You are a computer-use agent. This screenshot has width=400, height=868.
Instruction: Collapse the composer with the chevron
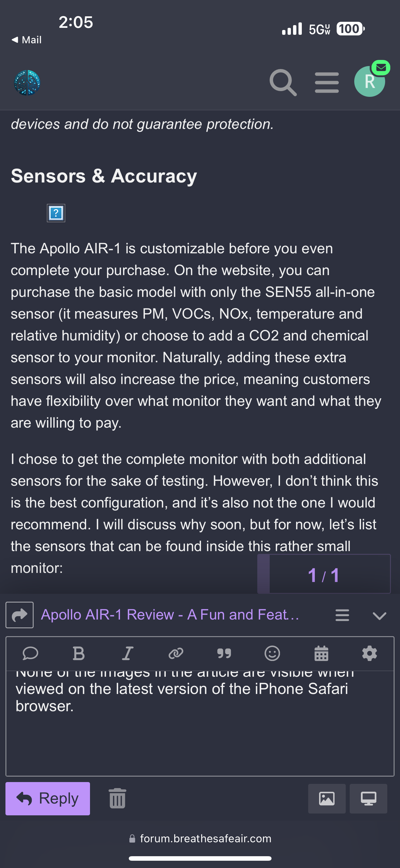(379, 616)
